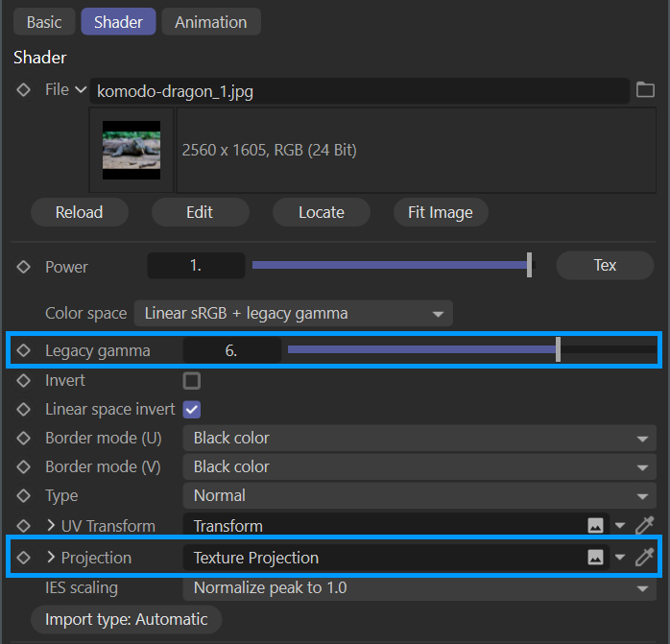
Task: Click the Reload button
Action: point(79,212)
